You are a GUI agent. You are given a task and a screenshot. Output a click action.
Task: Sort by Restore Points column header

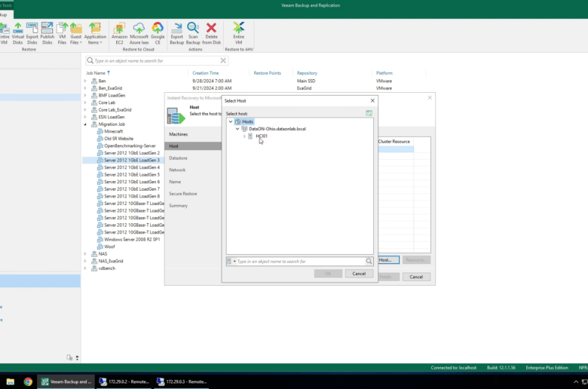click(267, 73)
